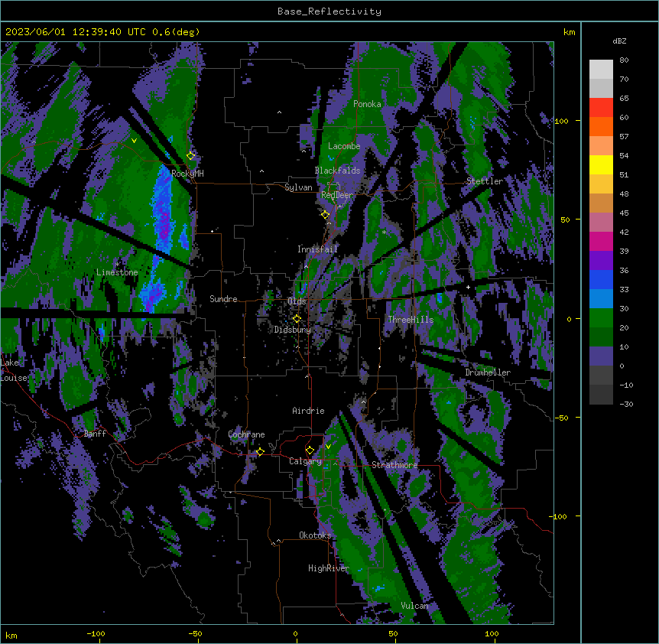Screen dimensions: 659x644
Task: Click the red 65 dBZ legend swatch
Action: [x=601, y=108]
